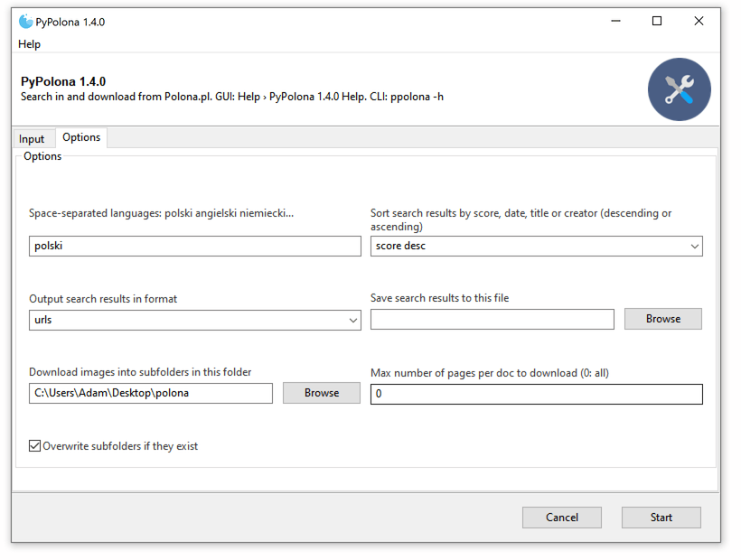Screen dimensions: 741x560
Task: Maximize the PyPolona window
Action: click(657, 22)
